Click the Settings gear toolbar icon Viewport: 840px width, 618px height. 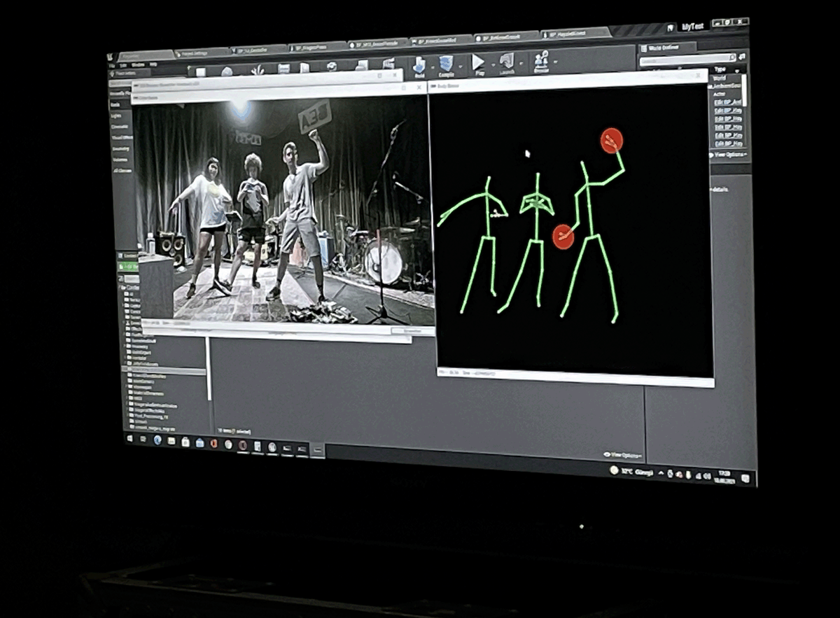click(x=332, y=66)
